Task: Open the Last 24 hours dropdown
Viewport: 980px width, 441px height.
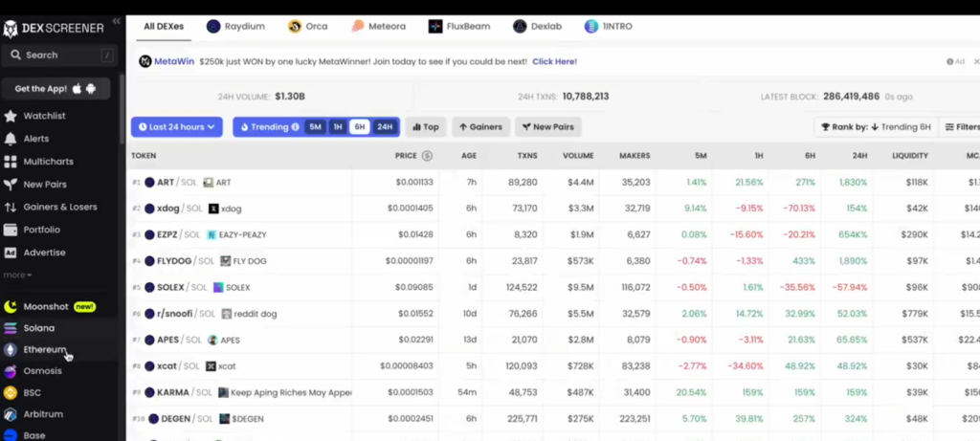Action: pos(177,127)
